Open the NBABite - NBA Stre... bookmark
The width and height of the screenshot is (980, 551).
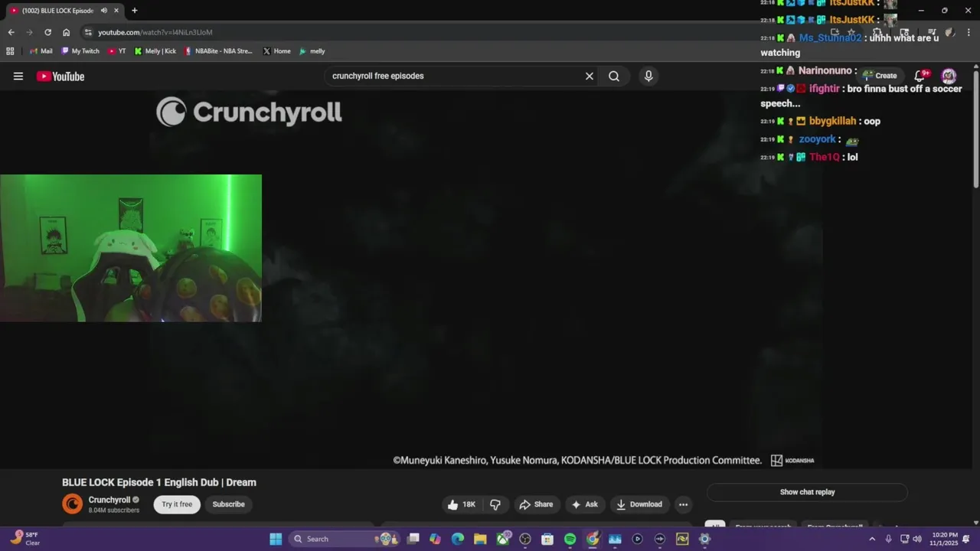coord(218,51)
